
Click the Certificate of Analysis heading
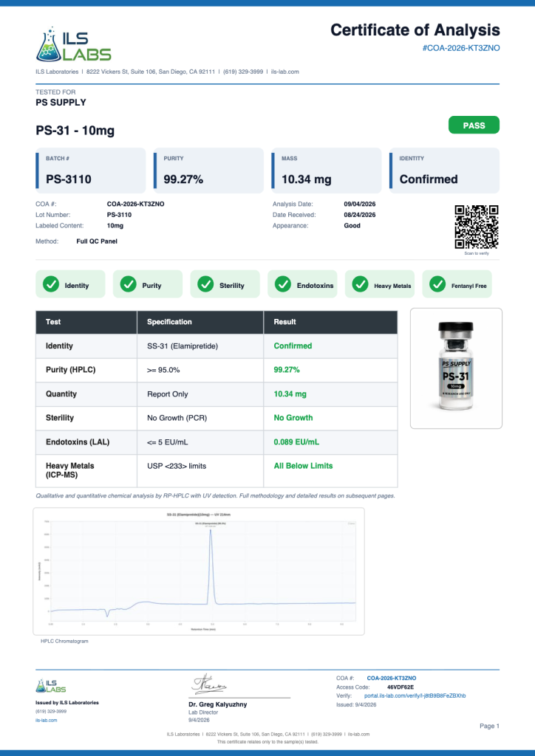click(x=415, y=30)
